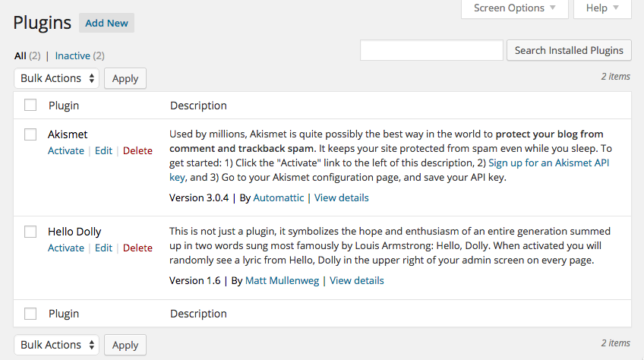
Task: Click the Plugin column label in footer
Action: (64, 314)
